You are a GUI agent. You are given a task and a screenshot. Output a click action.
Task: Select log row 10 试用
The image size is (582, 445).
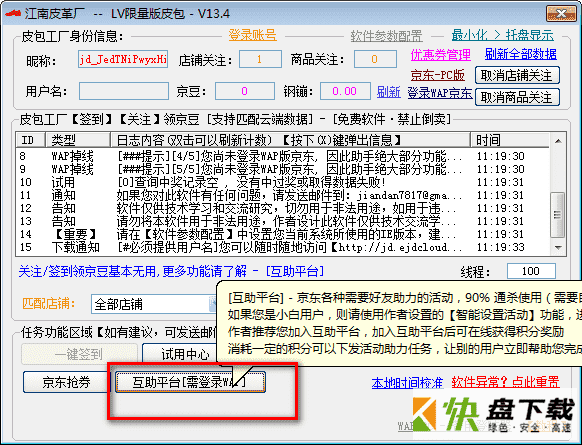pyautogui.click(x=282, y=182)
